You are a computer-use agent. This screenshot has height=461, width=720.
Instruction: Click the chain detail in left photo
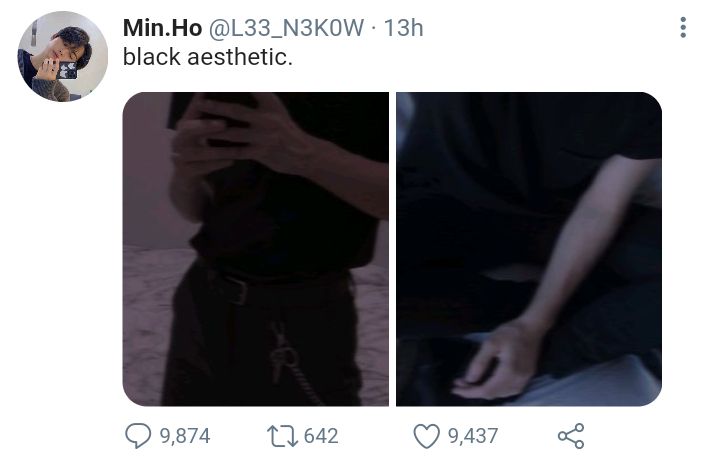292,365
